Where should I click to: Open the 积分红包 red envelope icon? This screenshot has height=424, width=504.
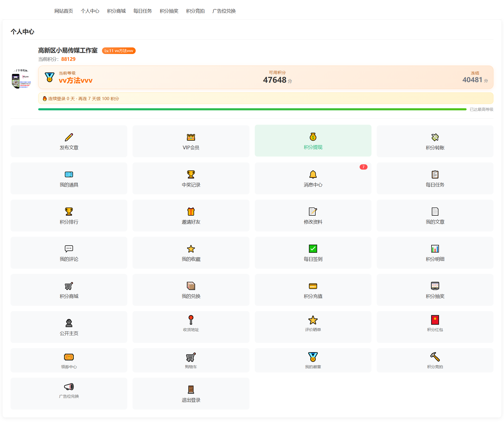435,320
